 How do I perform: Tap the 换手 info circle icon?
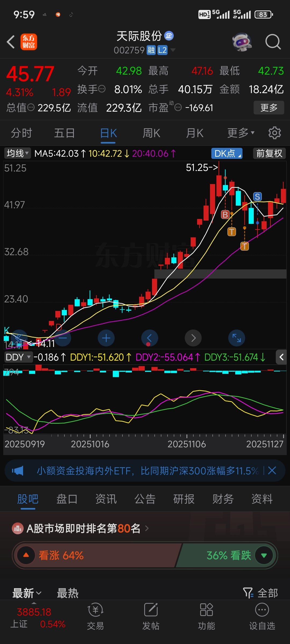point(102,89)
